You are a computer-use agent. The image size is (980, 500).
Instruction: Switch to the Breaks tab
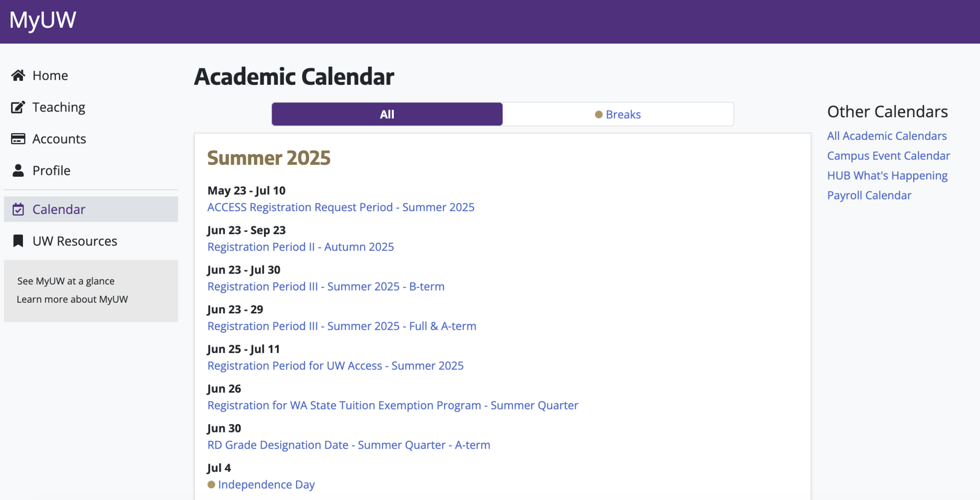618,114
